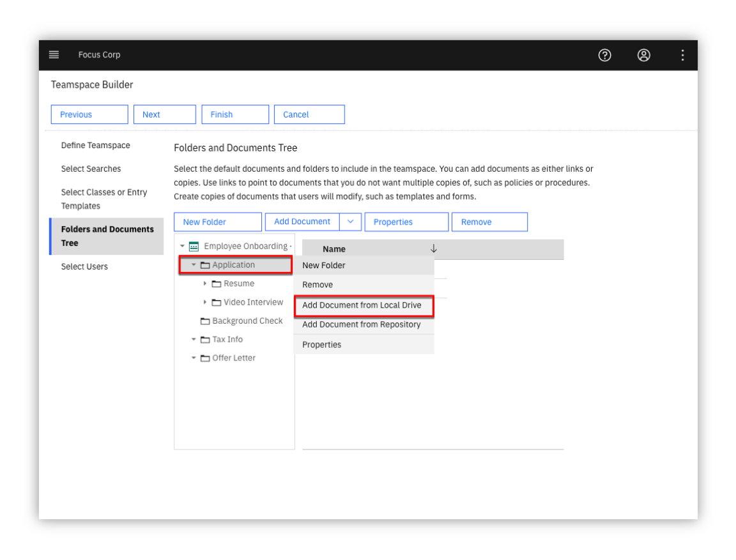Choose Properties in the context menu
Image resolution: width=736 pixels, height=560 pixels.
(x=364, y=345)
